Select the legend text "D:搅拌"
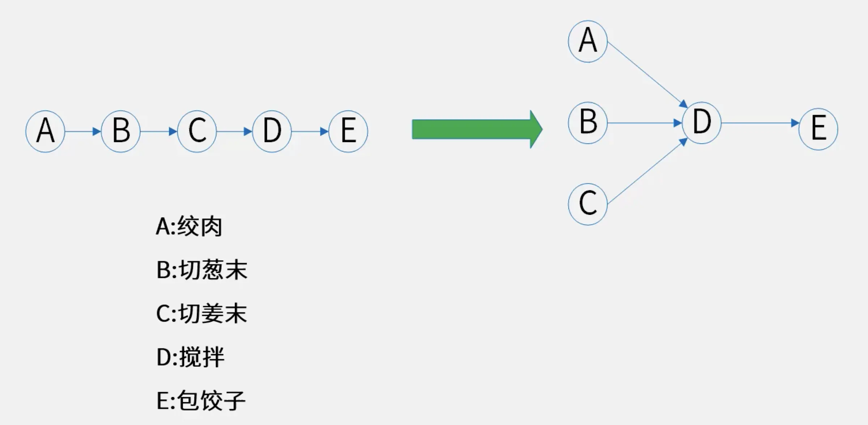This screenshot has width=868, height=425. pos(190,357)
